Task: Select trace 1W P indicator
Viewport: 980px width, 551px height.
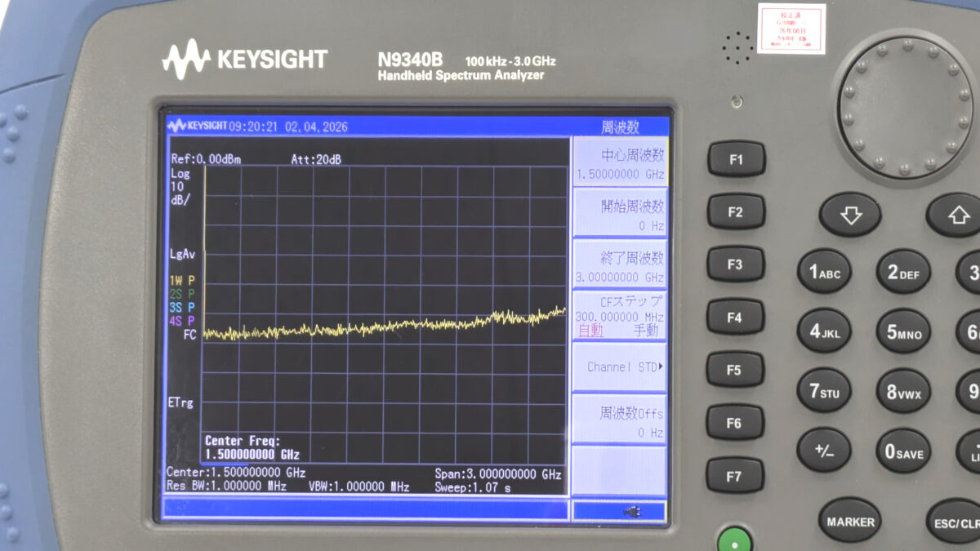Action: coord(182,280)
